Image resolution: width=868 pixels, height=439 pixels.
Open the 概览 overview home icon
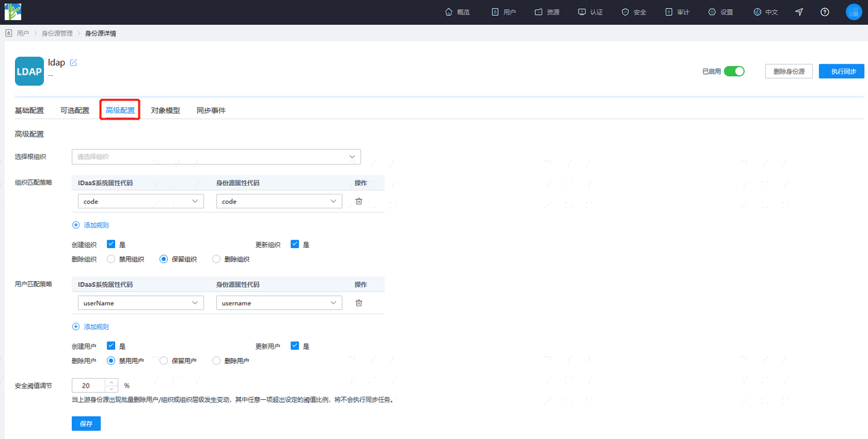point(448,12)
